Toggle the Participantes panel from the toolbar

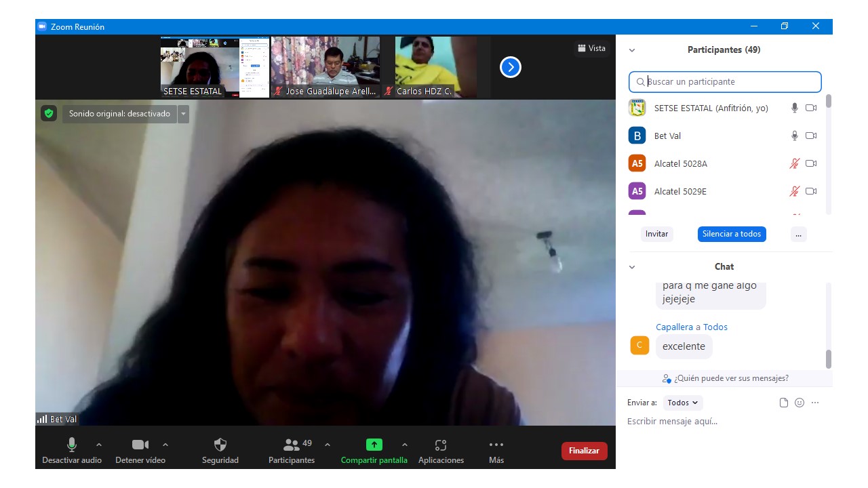[x=292, y=451]
